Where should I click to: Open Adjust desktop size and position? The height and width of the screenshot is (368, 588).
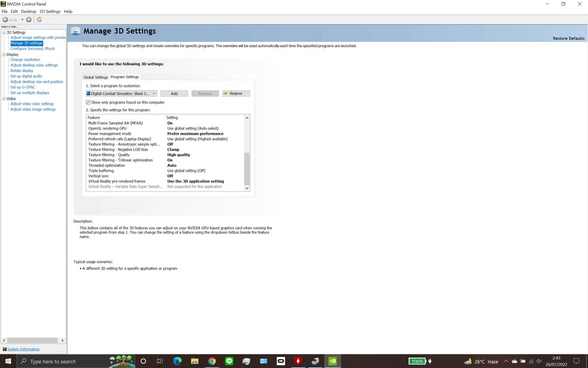click(36, 81)
